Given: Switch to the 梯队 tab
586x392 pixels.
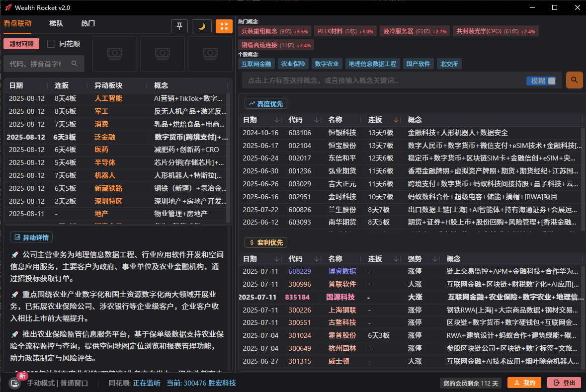Looking at the screenshot, I should 56,23.
